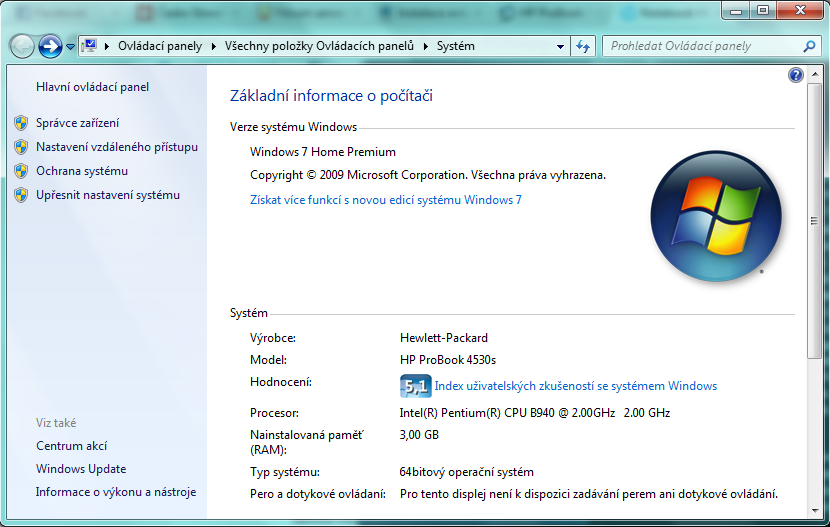The width and height of the screenshot is (830, 527).
Task: Click the Hewlett-Packard manufacturer value
Action: [444, 338]
